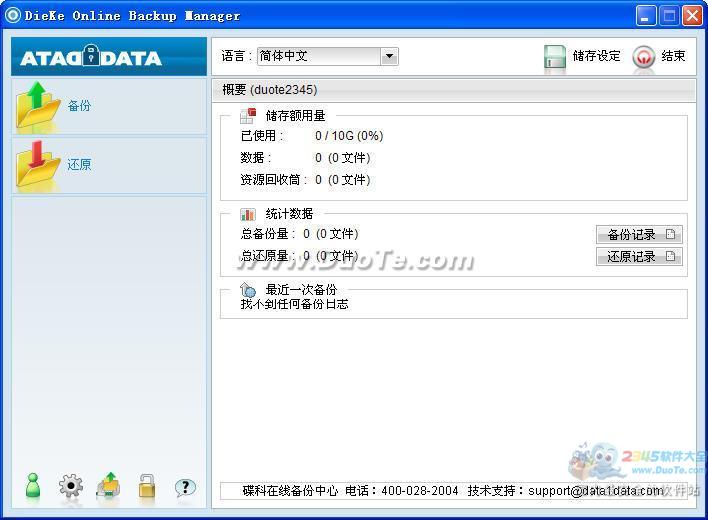Click the red 结束 exit icon
The width and height of the screenshot is (708, 520).
(x=645, y=57)
